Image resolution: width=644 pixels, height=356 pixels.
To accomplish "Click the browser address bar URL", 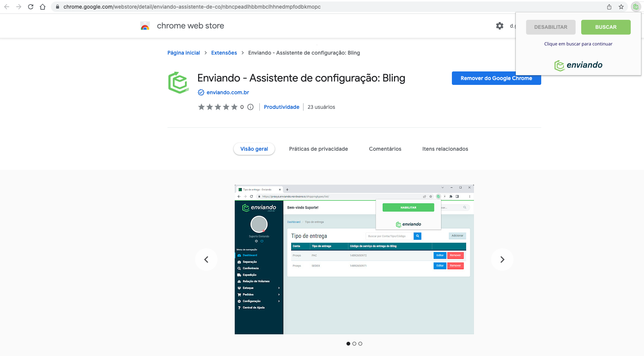I will coord(192,7).
